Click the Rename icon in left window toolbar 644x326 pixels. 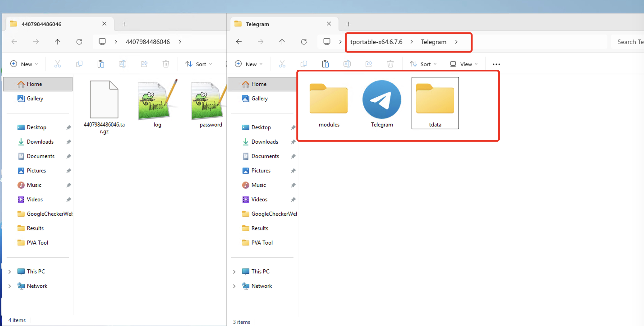coord(122,64)
